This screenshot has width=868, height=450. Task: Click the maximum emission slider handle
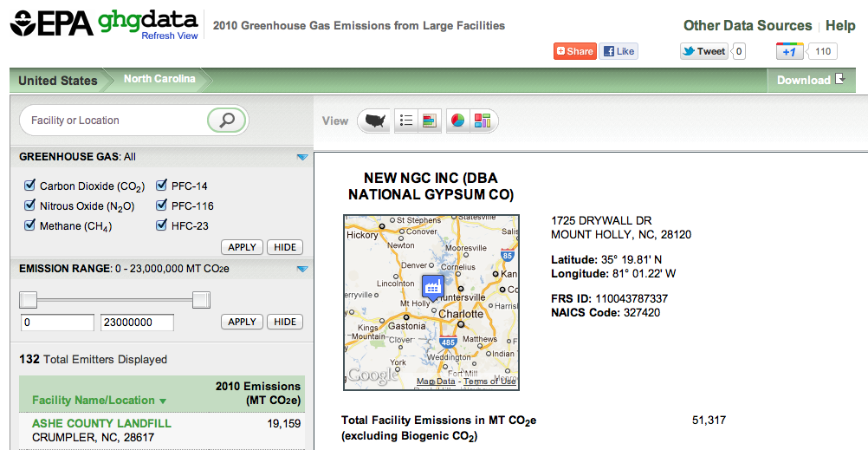(x=202, y=300)
